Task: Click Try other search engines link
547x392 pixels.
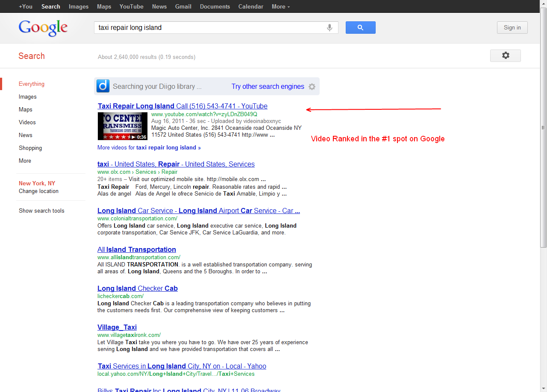Action: [268, 87]
